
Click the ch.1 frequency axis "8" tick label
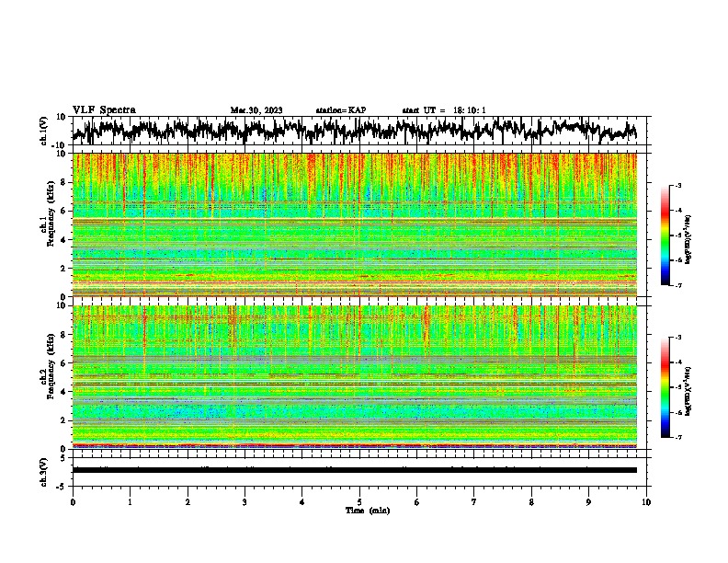point(63,182)
